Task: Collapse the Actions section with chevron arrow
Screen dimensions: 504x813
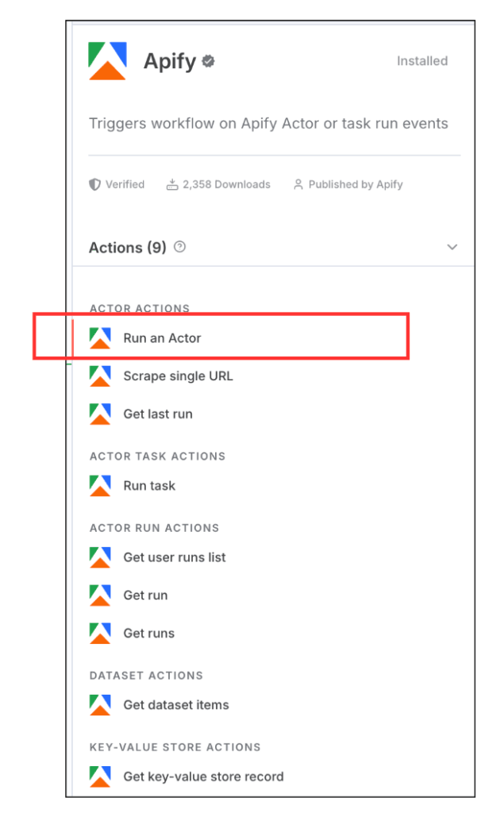Action: (452, 247)
